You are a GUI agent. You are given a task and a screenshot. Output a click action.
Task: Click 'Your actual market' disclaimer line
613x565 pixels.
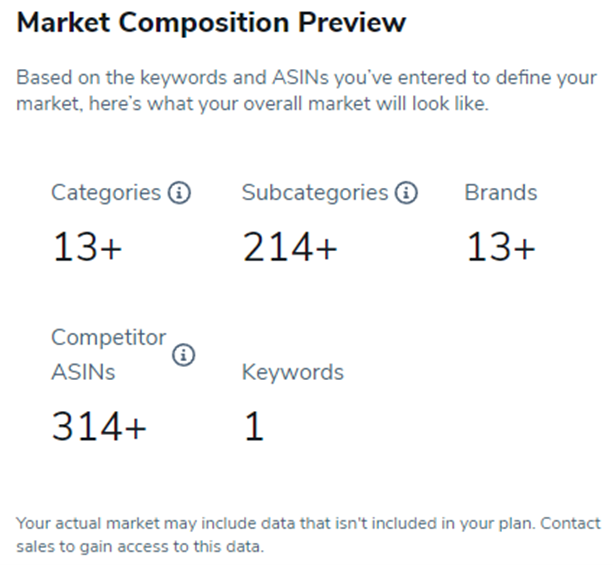point(308,523)
